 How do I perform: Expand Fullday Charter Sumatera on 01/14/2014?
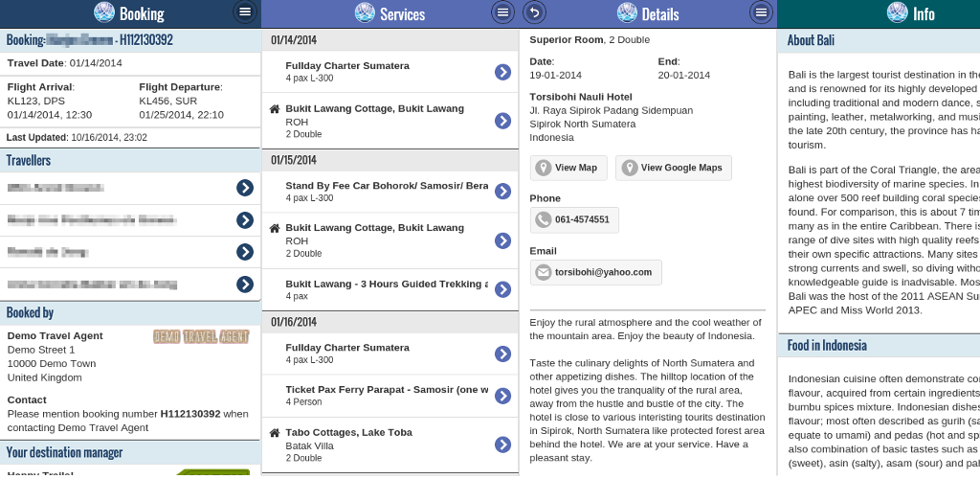502,72
